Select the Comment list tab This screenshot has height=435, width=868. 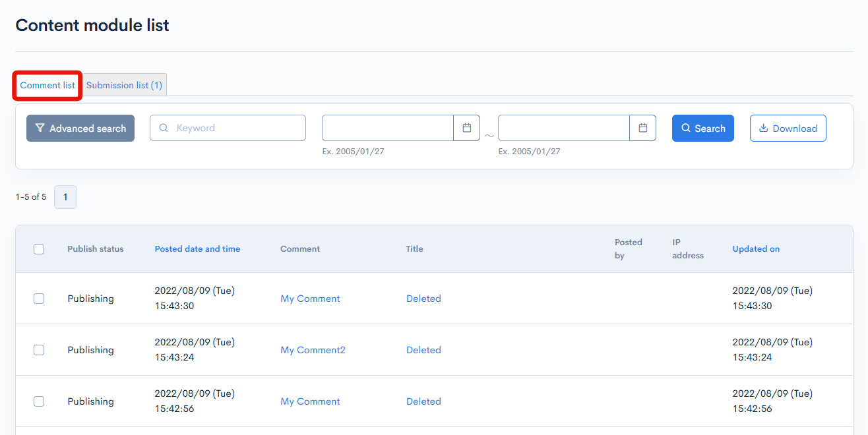[x=47, y=84]
